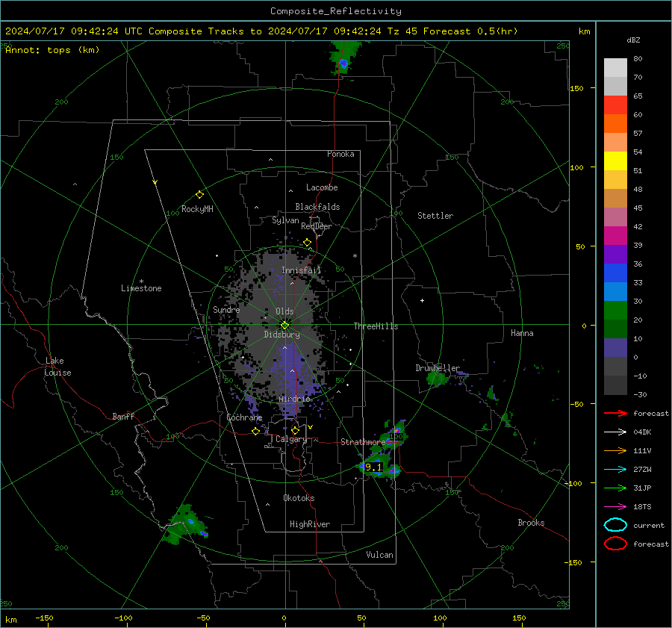Click the ThreeHills label
Image resolution: width=672 pixels, height=628 pixels.
coord(376,326)
